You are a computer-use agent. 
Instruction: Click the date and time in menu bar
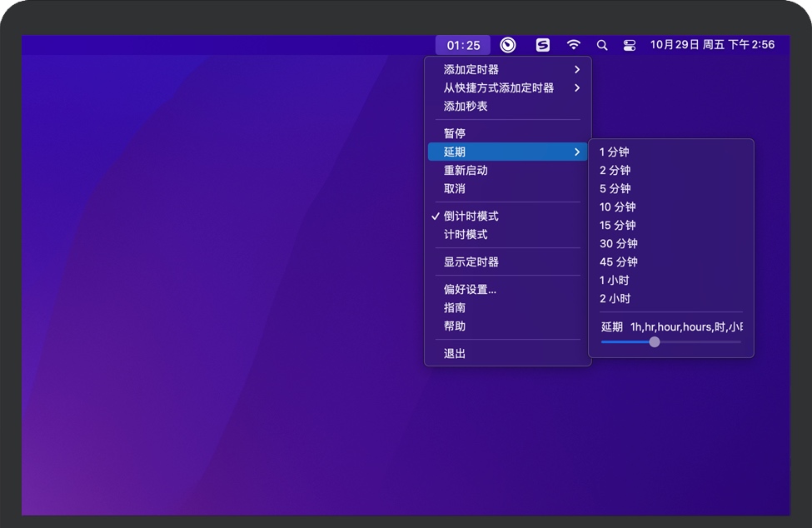point(712,45)
